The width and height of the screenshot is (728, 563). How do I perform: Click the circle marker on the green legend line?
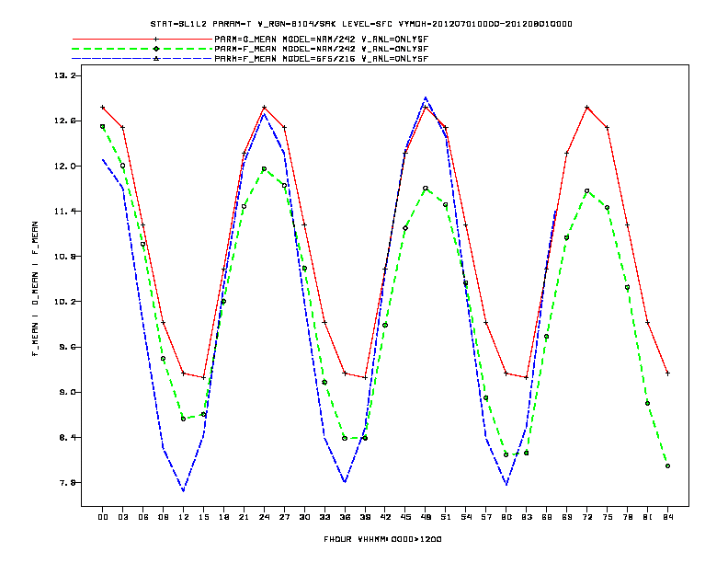156,49
